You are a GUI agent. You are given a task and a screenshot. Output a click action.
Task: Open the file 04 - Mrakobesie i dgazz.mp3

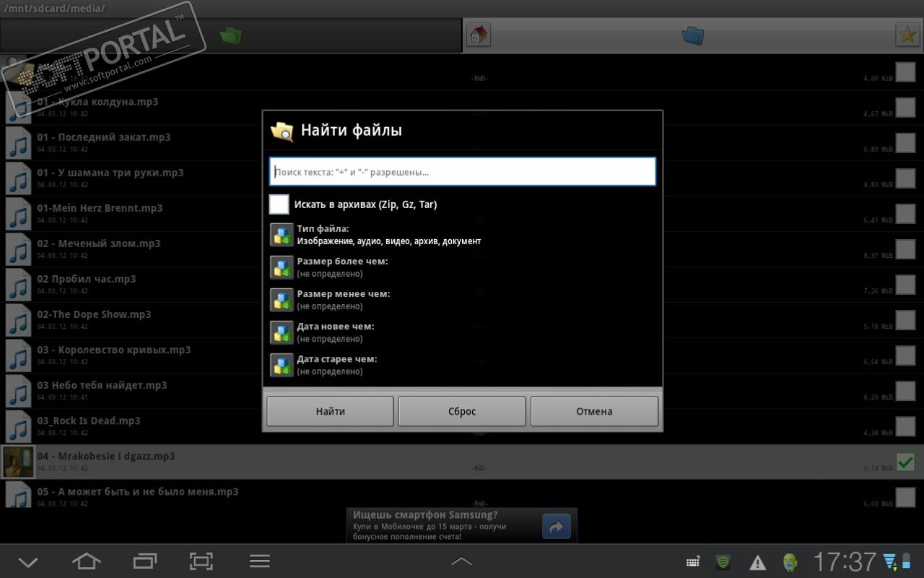(x=106, y=456)
